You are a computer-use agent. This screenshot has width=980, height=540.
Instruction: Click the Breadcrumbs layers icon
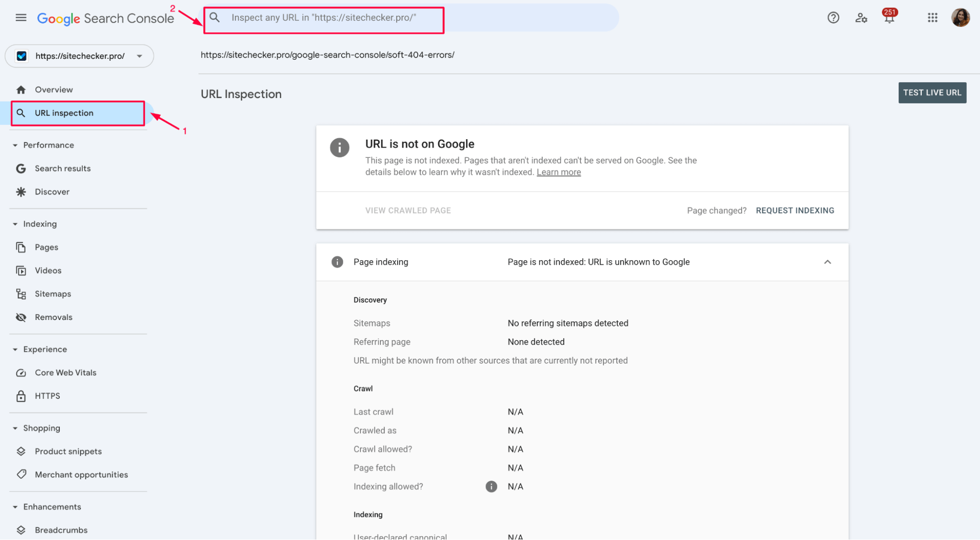21,530
